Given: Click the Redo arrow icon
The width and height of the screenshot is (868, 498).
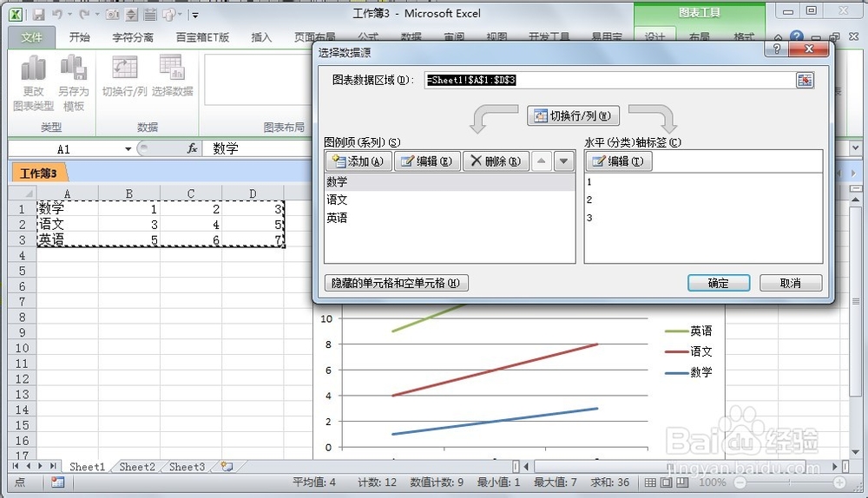Looking at the screenshot, I should tap(84, 15).
